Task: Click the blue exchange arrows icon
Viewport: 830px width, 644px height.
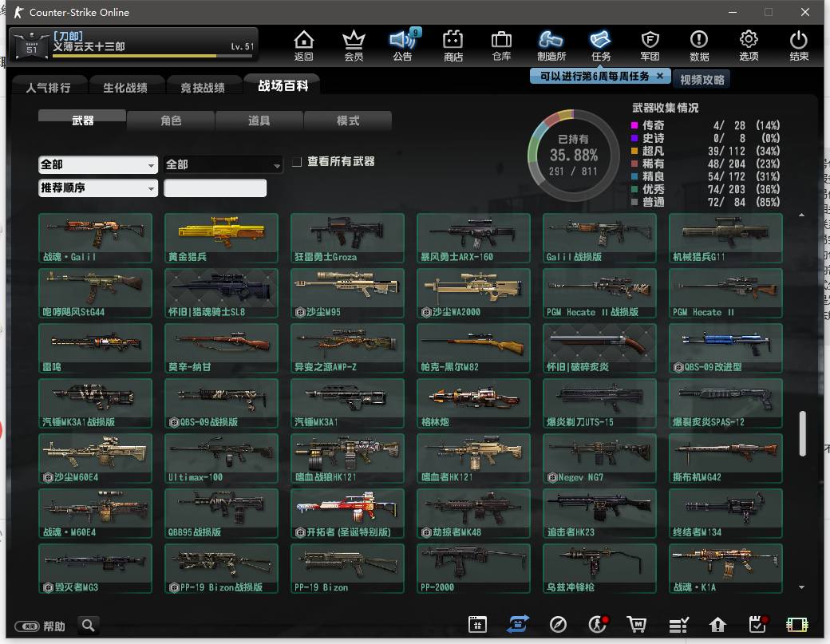Action: (x=518, y=624)
